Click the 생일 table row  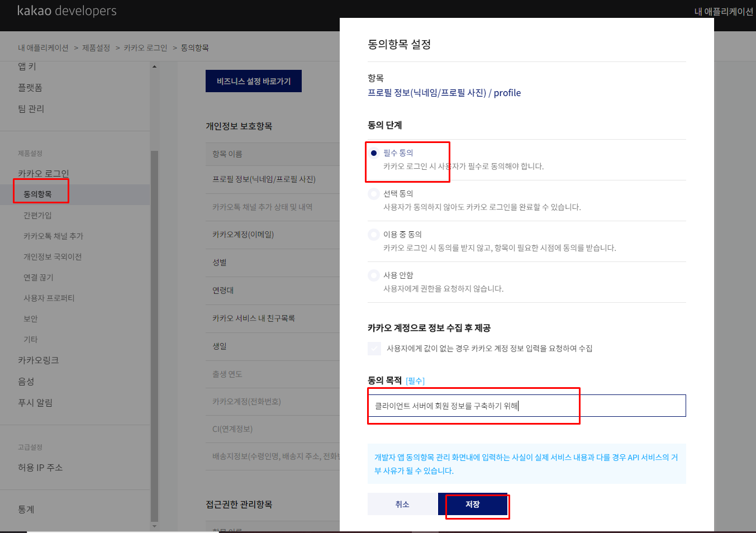pyautogui.click(x=273, y=346)
